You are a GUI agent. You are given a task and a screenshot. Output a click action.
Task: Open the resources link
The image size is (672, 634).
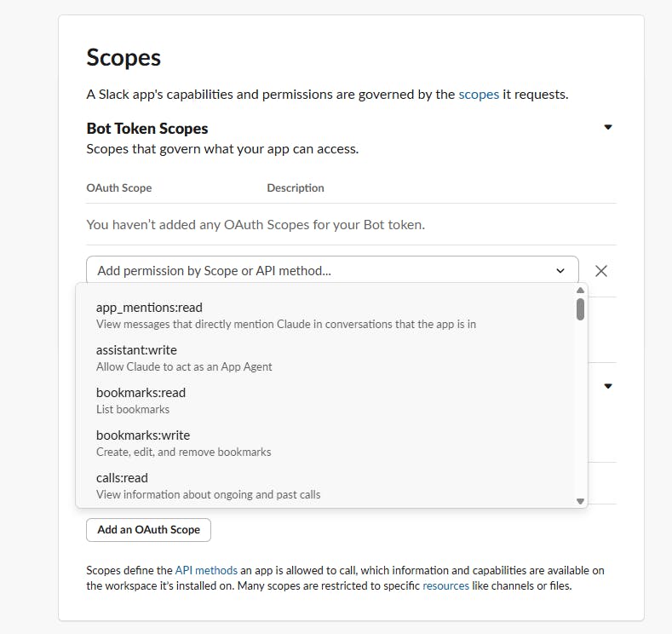point(445,586)
